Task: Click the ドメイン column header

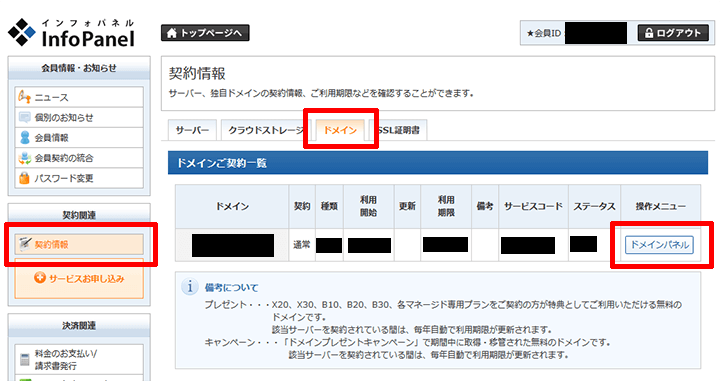Action: coord(232,207)
